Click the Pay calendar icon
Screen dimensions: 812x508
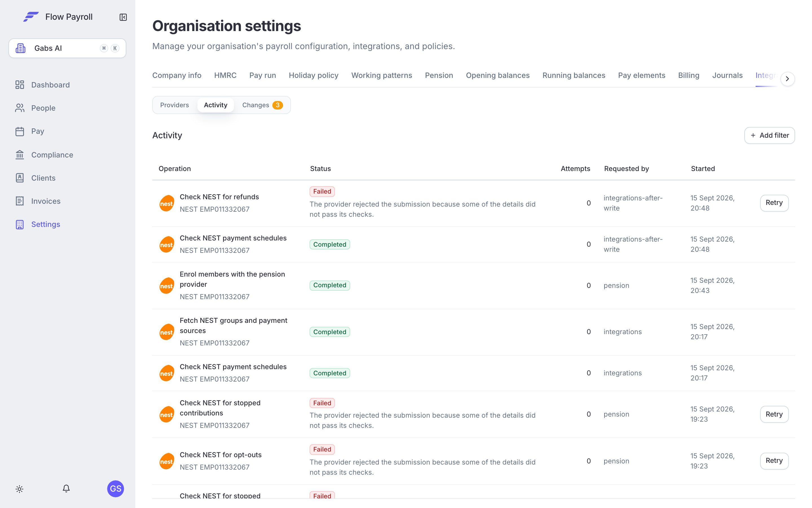(20, 131)
